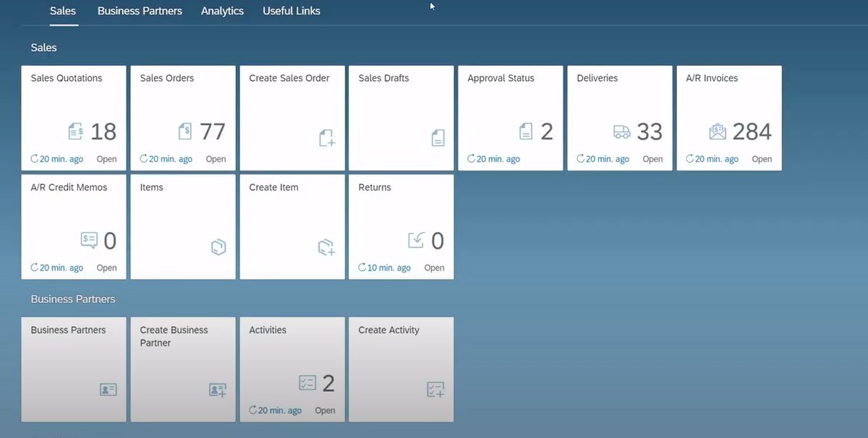The height and width of the screenshot is (438, 868).
Task: Select the Create Activity icon
Action: click(435, 390)
